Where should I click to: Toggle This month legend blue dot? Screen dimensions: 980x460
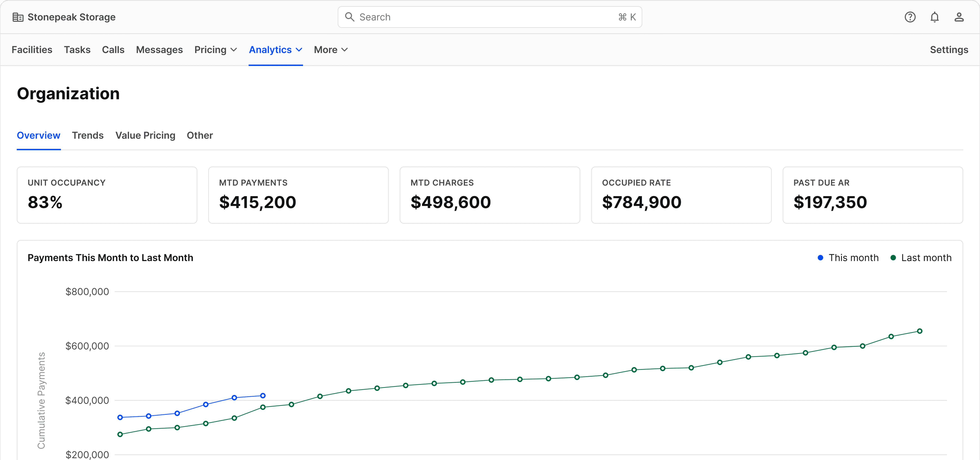coord(820,258)
